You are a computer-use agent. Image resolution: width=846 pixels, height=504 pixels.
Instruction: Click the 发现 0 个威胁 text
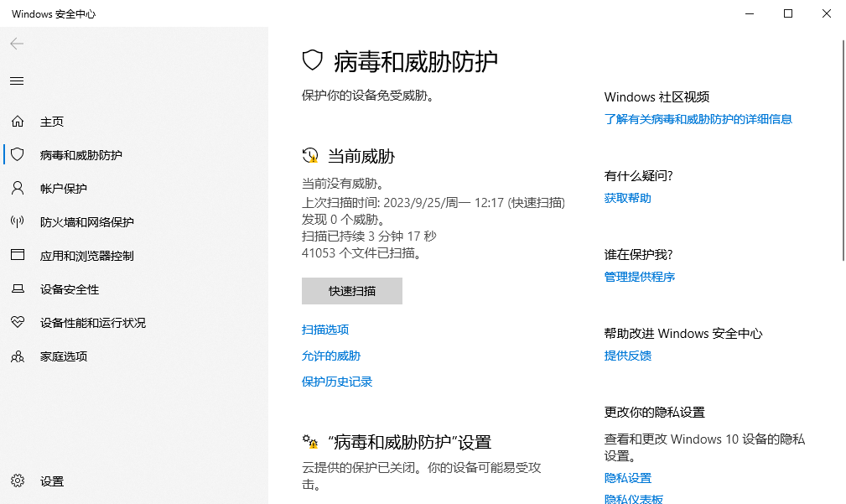[344, 220]
